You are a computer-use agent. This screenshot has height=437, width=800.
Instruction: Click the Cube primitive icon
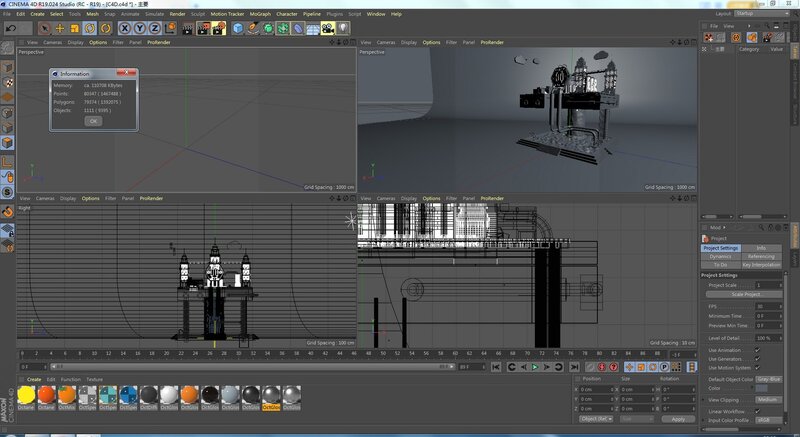click(x=238, y=29)
